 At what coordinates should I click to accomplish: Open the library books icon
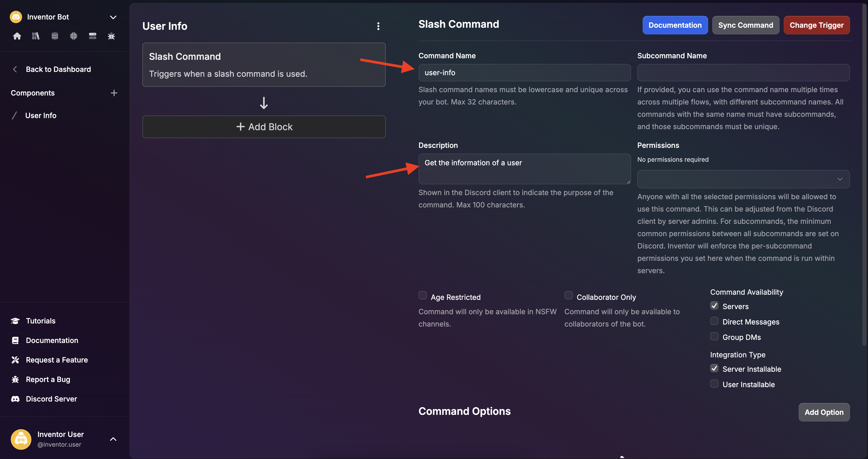[36, 36]
